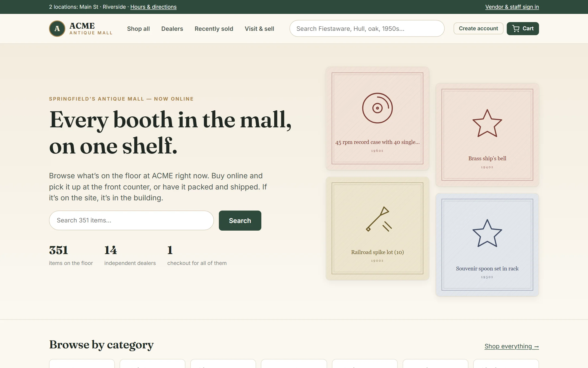Focus the Search 351 items field
Screen dimensions: 588x368
[x=131, y=220]
